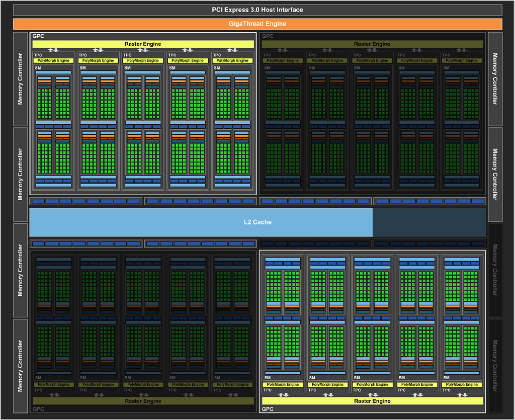Click the PCI Express 3.0 Host Interface bar
The image size is (515, 420).
click(257, 10)
